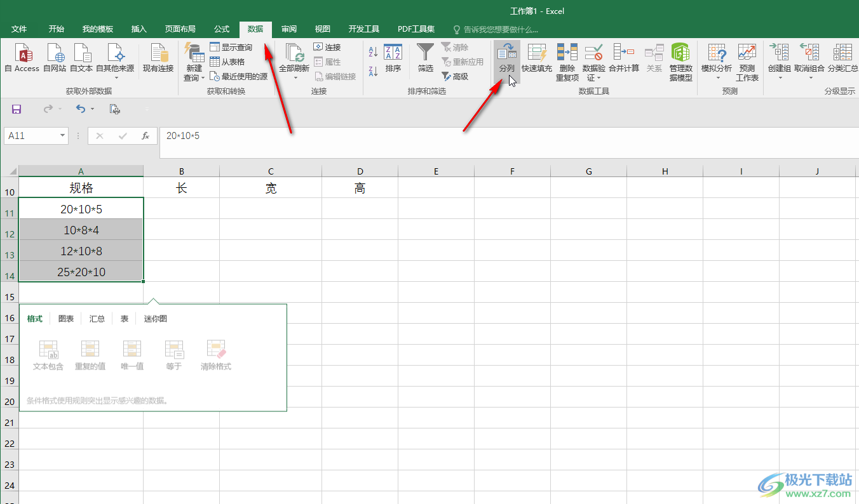The height and width of the screenshot is (504, 859).
Task: Click 文本包含 formatting option
Action: point(48,355)
